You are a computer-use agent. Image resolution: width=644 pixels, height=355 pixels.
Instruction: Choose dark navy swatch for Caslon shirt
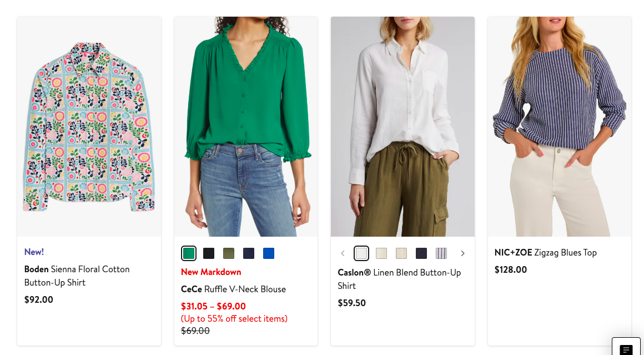click(421, 253)
